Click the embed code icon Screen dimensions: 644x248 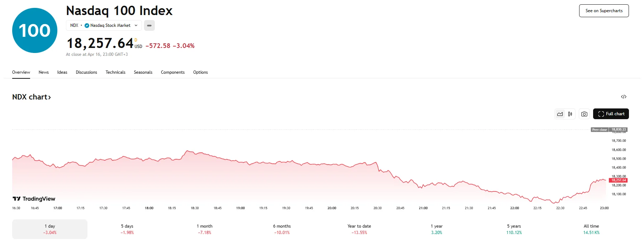624,97
